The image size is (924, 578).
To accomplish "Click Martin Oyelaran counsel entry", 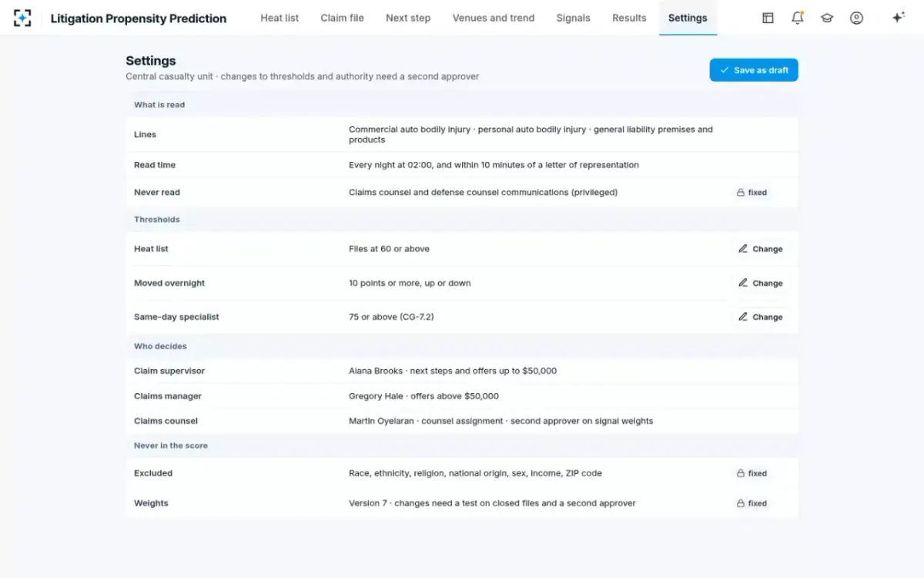I will pyautogui.click(x=500, y=421).
